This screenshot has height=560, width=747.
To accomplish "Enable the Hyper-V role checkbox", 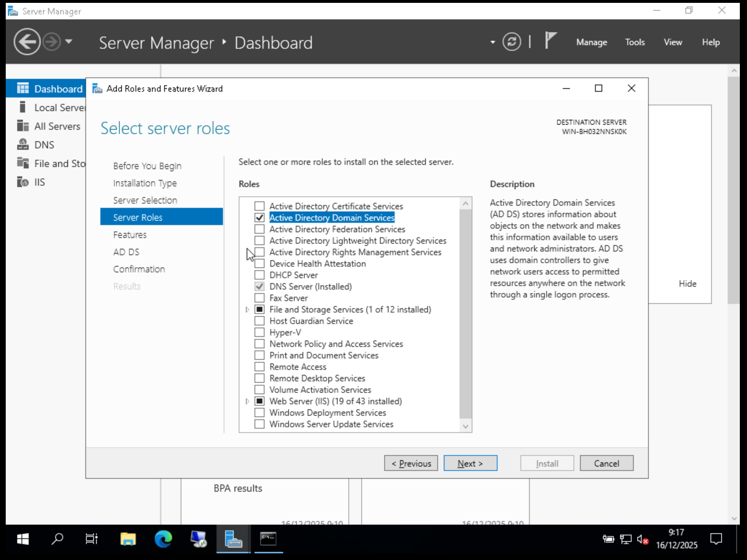I will (x=260, y=333).
